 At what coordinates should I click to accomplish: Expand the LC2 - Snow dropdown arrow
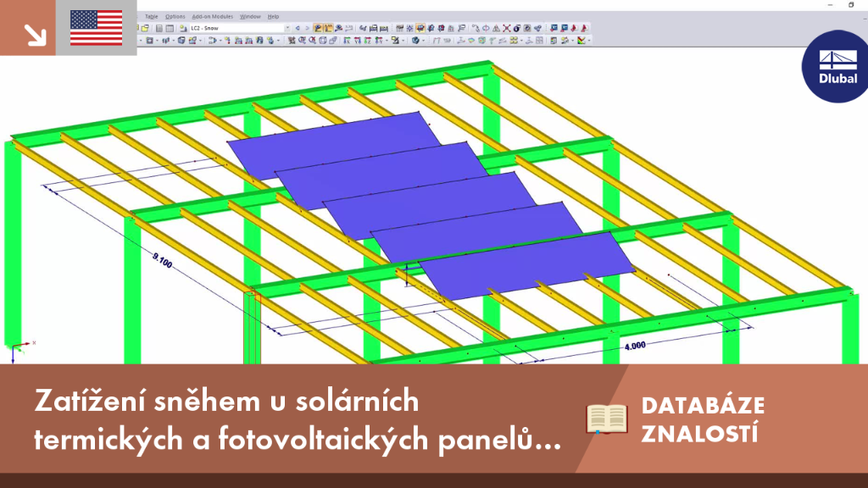pos(288,28)
